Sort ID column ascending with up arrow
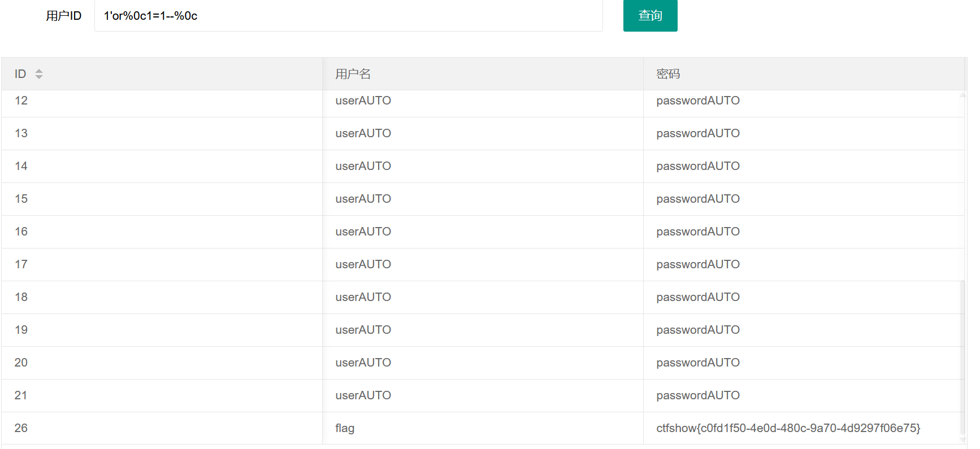980x449 pixels. pos(39,71)
